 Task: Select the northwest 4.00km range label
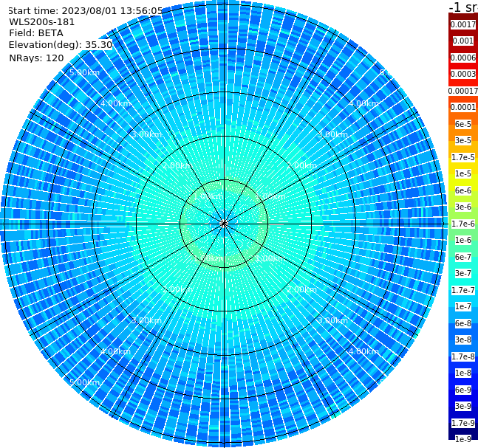(x=115, y=103)
